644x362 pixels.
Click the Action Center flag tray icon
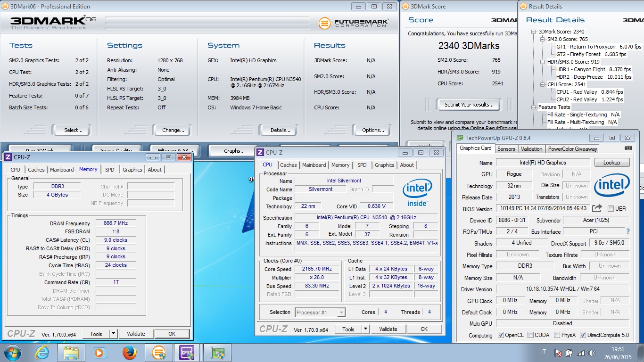558,353
